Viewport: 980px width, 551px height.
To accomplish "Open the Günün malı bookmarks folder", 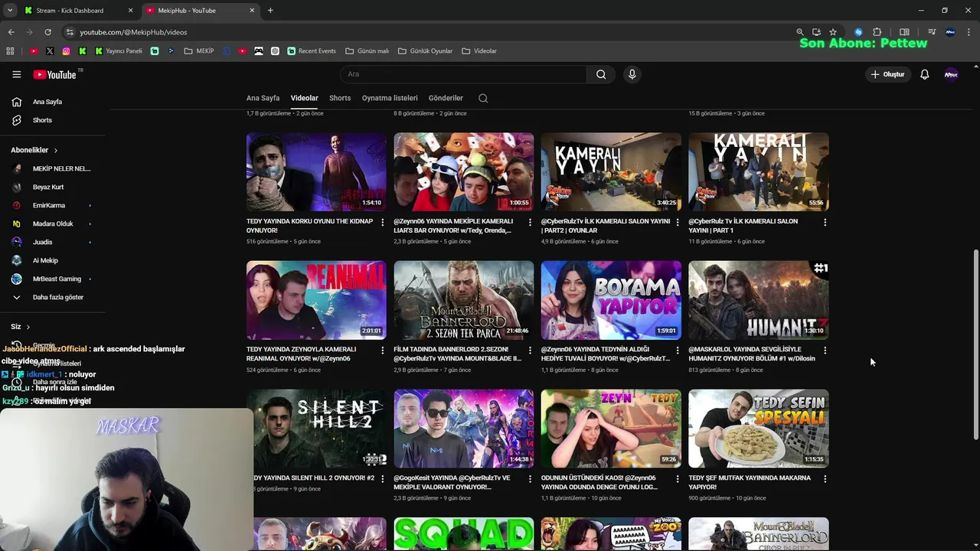I will coord(367,51).
